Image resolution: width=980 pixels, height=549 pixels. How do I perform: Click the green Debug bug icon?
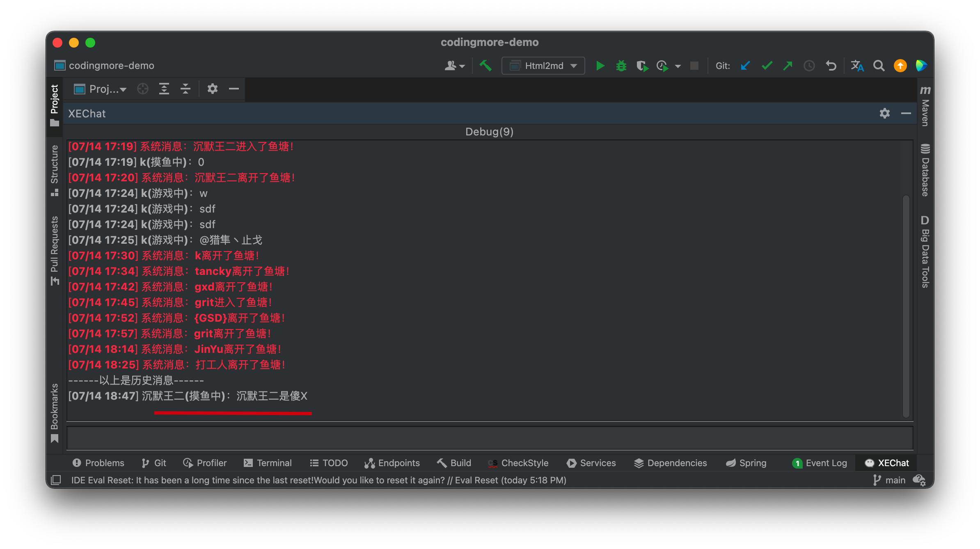click(x=621, y=66)
